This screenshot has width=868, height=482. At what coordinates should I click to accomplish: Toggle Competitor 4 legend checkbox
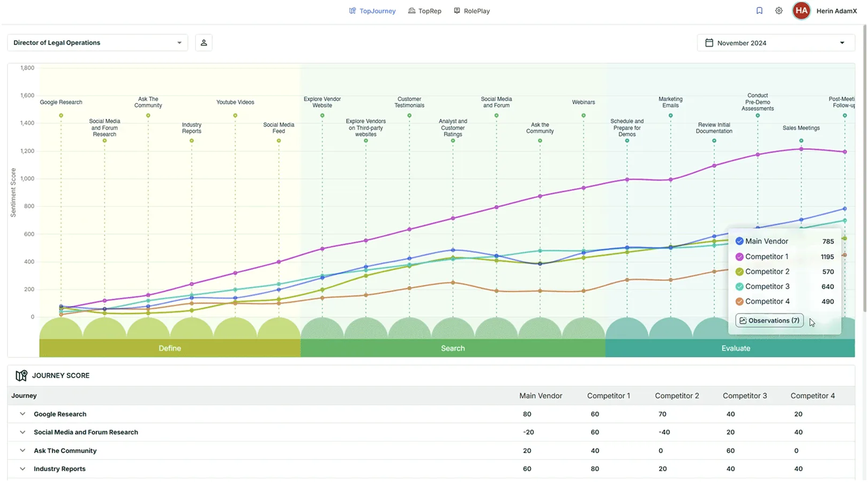pos(739,302)
